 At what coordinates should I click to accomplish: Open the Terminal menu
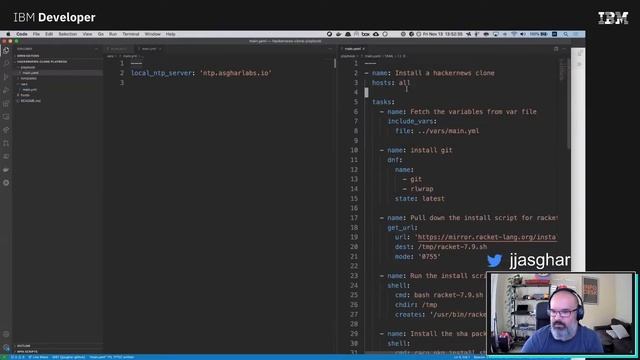coord(131,34)
